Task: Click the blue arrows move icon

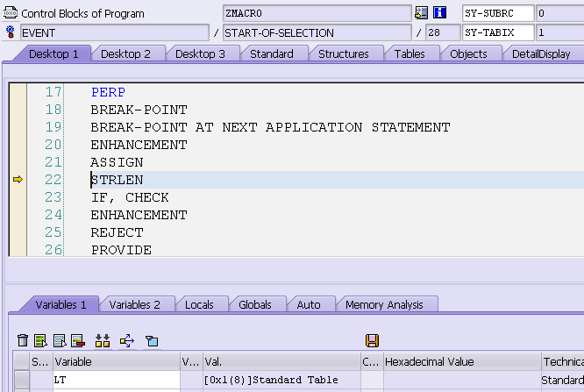Action: [127, 340]
